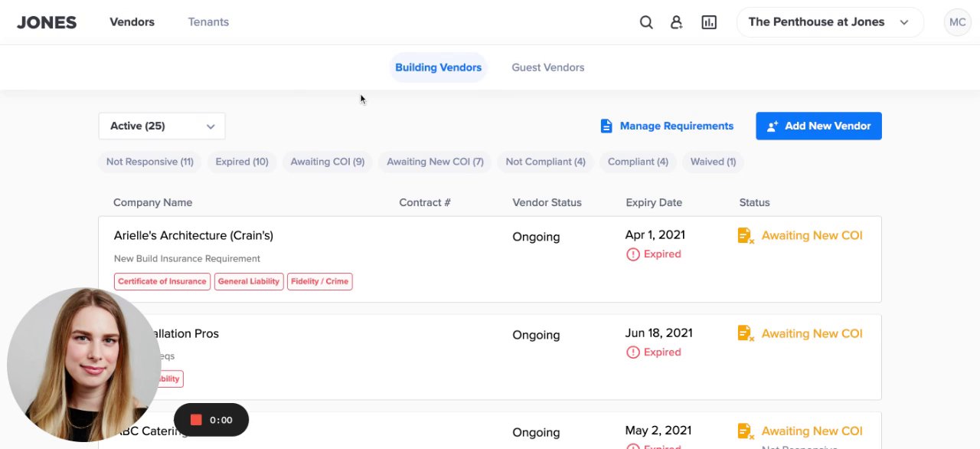Click the Jun 18 expired warning icon
Screen dimensions: 980x449
[x=633, y=352]
